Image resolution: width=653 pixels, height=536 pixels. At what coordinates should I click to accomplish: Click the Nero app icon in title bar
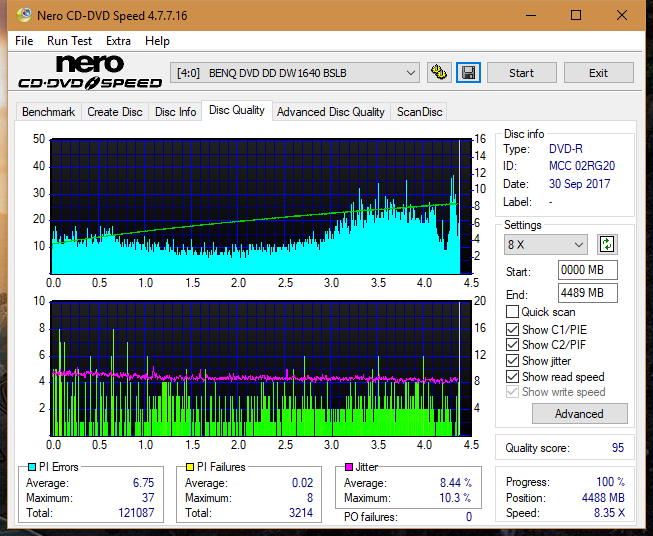24,15
